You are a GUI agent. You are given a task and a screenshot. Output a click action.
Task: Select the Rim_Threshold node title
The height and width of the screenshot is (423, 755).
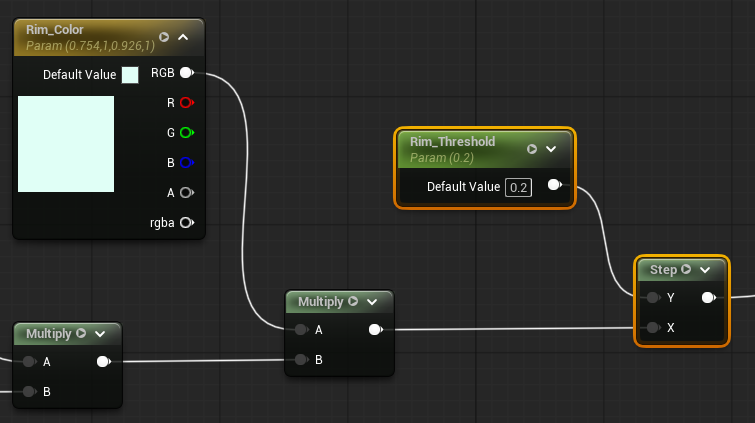(x=453, y=142)
